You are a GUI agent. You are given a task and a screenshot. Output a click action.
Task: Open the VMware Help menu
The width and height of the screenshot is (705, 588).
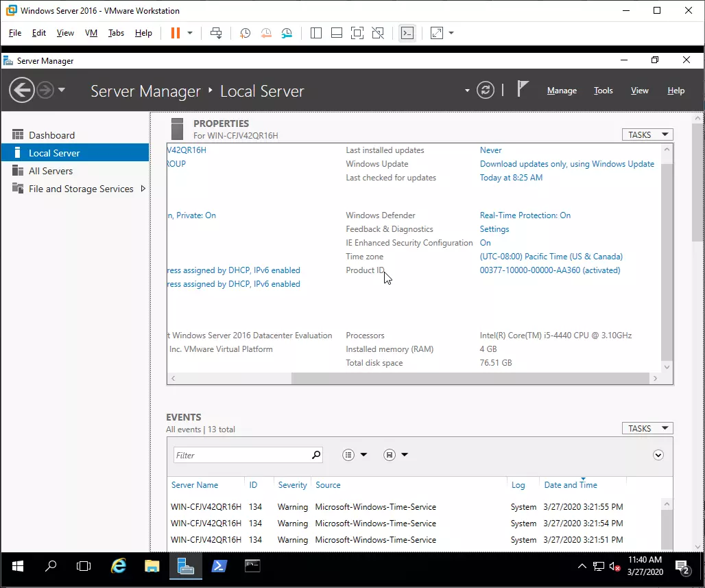pos(143,33)
